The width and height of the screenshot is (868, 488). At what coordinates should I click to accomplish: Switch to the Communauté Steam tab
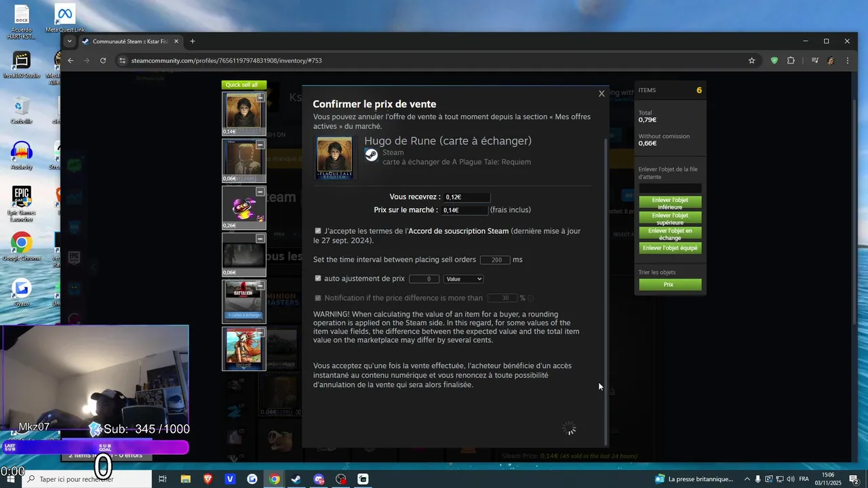point(129,41)
